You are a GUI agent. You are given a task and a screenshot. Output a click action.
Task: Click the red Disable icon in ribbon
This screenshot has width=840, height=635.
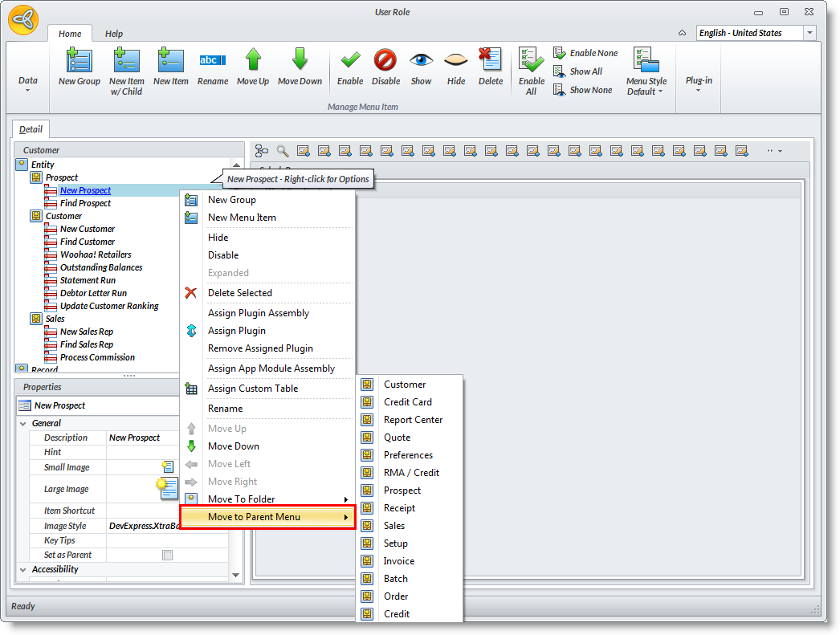point(385,60)
